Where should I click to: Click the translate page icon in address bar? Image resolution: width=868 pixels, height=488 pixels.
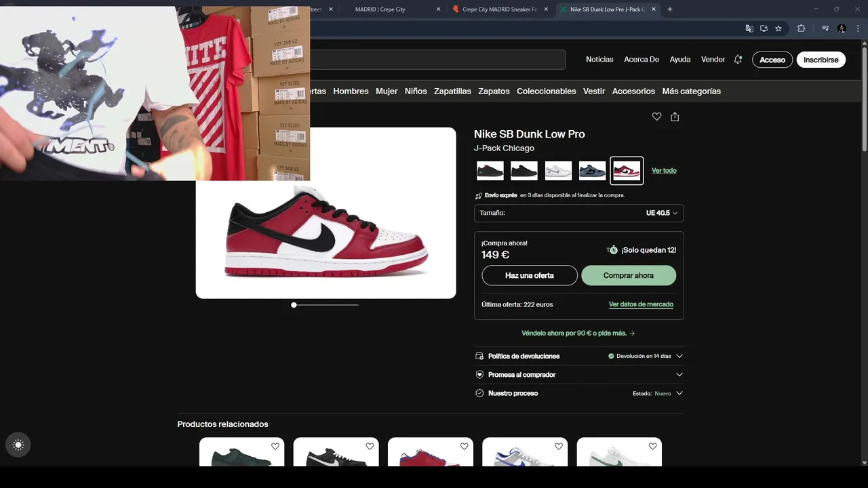[x=749, y=28]
